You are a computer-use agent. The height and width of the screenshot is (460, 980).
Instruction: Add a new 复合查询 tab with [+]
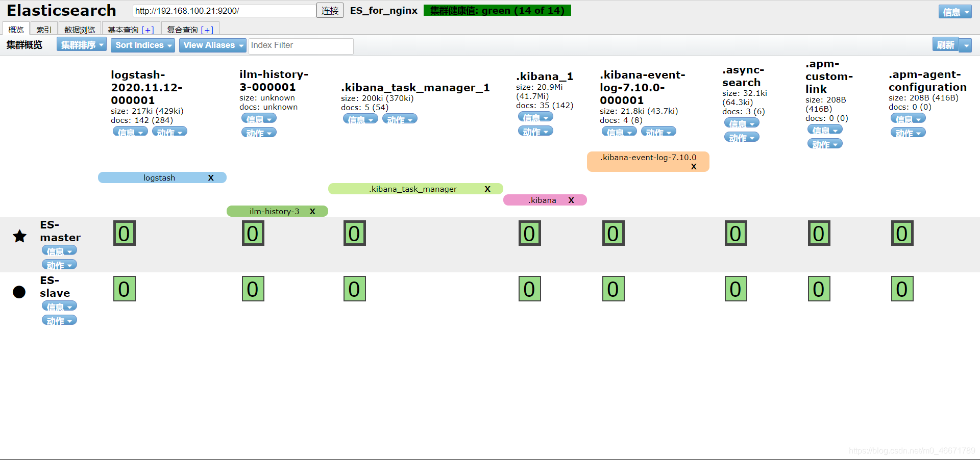pyautogui.click(x=207, y=30)
